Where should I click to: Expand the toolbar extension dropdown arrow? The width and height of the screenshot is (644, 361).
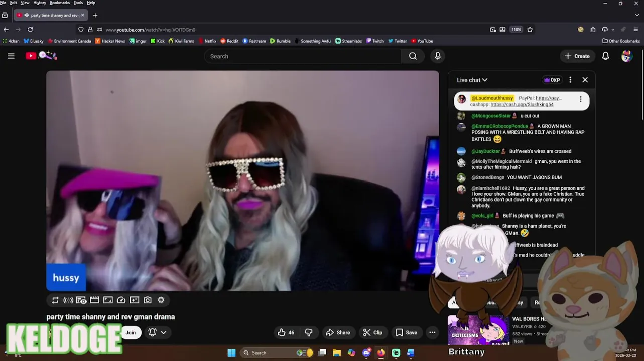[x=614, y=30]
